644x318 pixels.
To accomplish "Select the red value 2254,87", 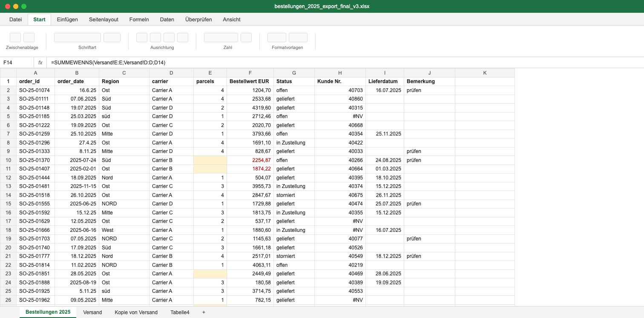I will (x=250, y=160).
